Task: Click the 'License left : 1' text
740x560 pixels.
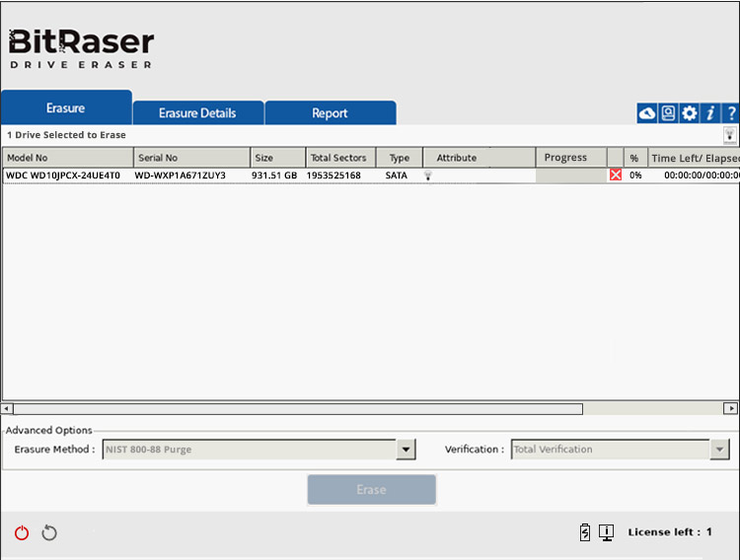Action: click(670, 532)
